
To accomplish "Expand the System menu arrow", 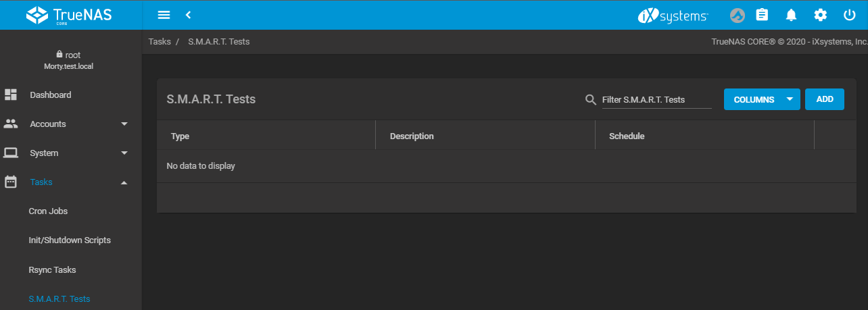I will (x=124, y=153).
